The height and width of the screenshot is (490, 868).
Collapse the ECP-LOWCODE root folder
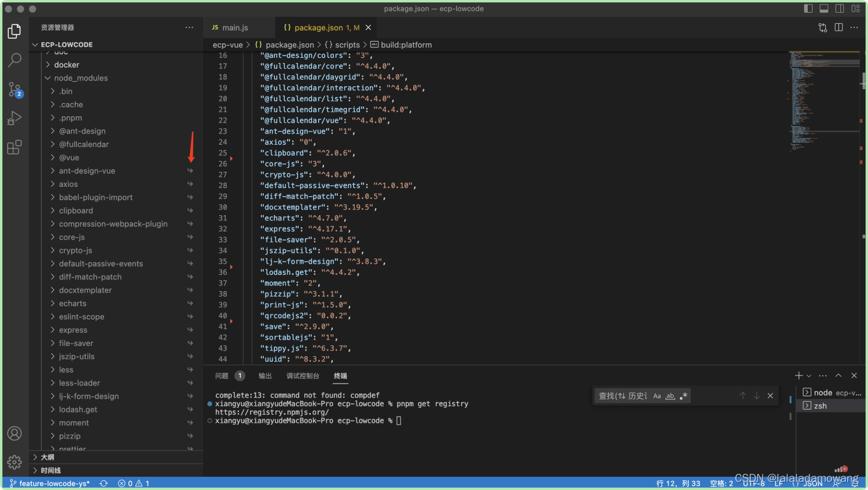tap(116, 45)
